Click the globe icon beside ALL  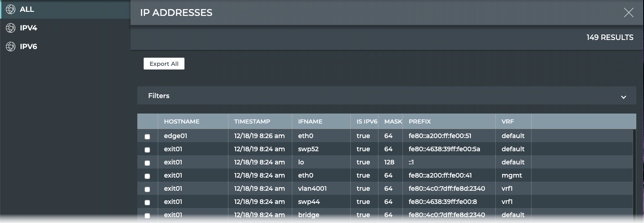10,10
